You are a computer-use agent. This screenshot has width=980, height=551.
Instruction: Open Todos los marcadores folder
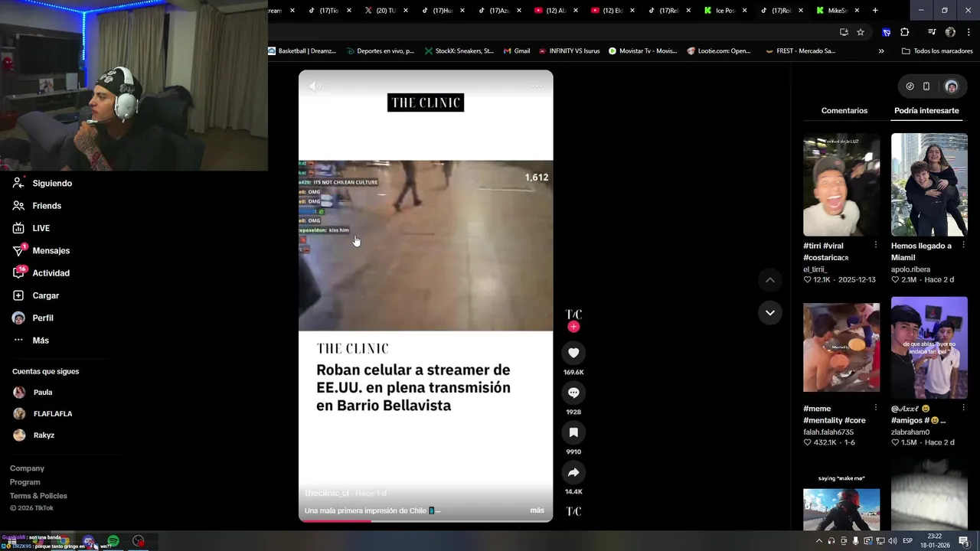tap(937, 51)
